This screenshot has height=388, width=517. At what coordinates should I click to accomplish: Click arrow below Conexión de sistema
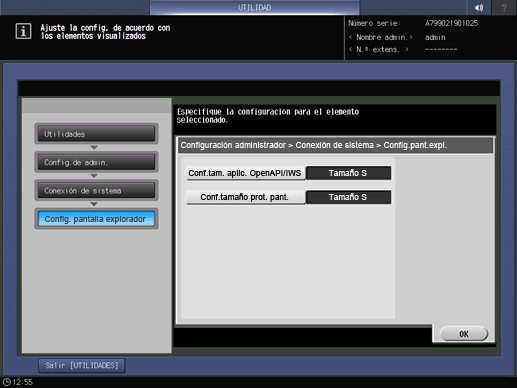tap(94, 204)
